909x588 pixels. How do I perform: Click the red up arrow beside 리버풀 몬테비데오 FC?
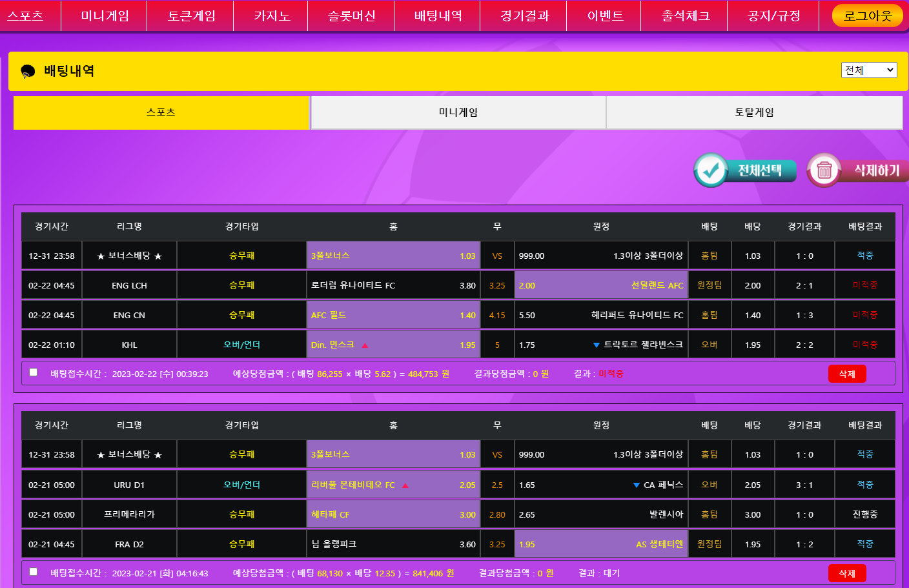click(405, 485)
